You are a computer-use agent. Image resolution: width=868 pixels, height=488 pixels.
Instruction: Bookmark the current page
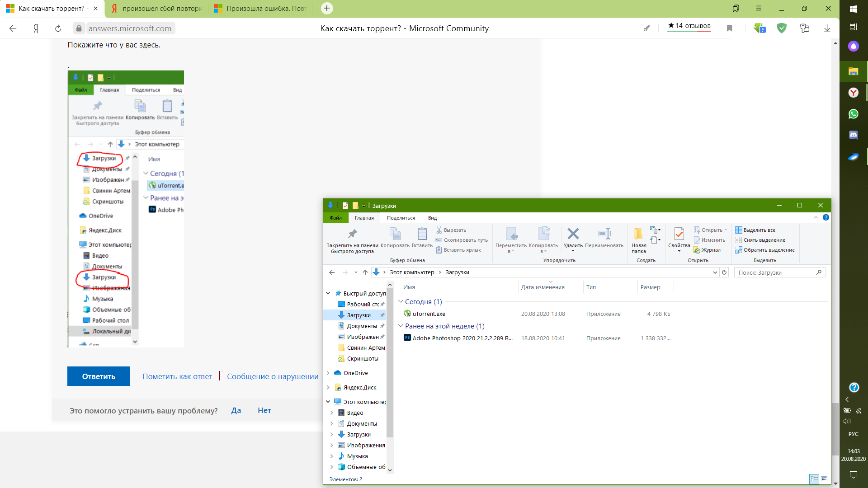729,28
